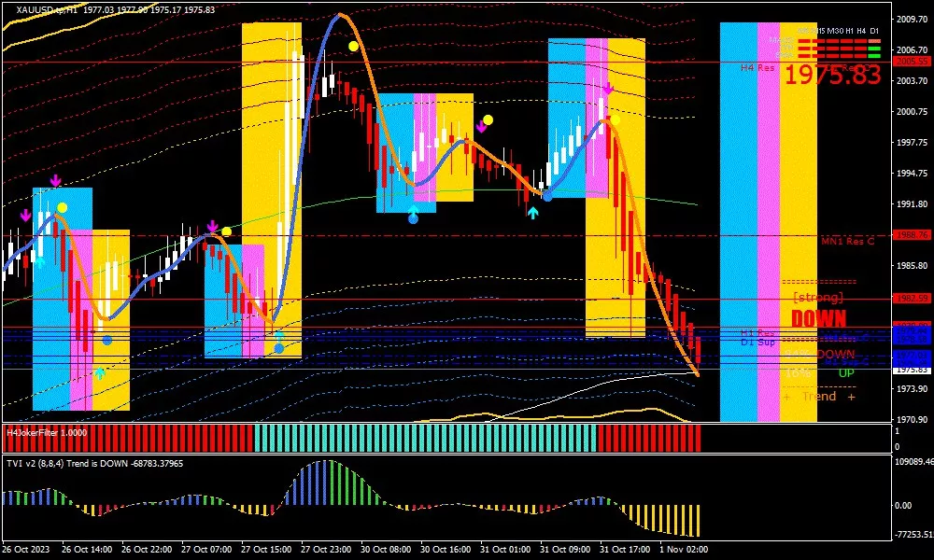
Task: Click the 31 Oct 09:00 time label
Action: coord(565,550)
